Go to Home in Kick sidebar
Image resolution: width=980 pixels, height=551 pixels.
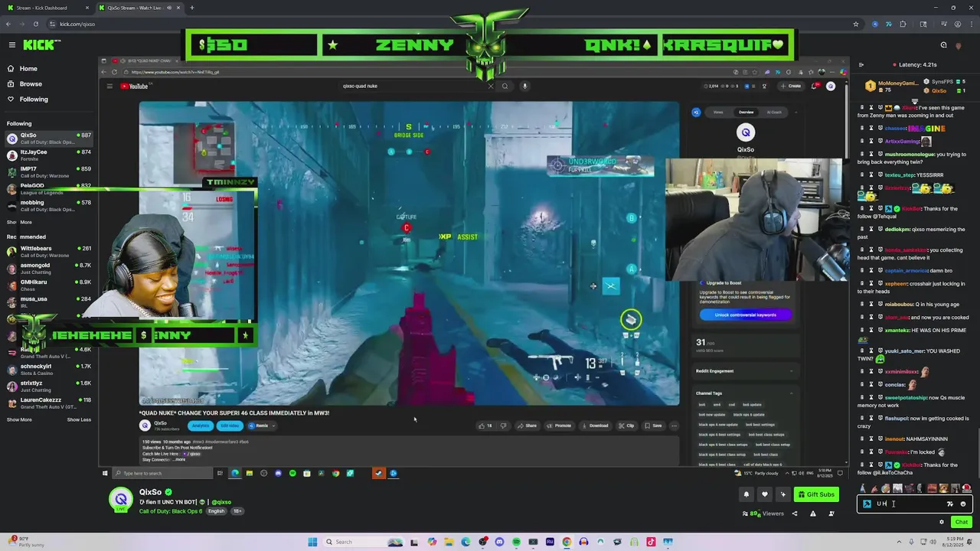pyautogui.click(x=28, y=69)
